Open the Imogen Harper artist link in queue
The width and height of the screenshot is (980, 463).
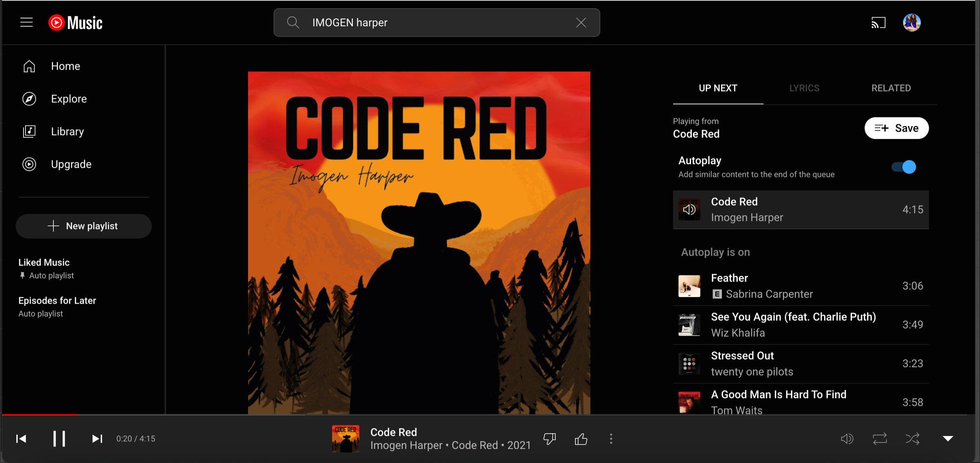(x=747, y=217)
